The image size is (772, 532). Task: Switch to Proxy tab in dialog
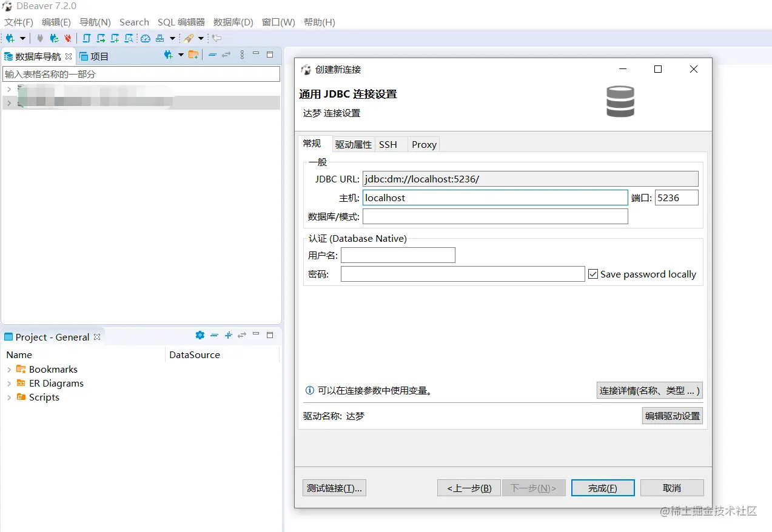click(424, 144)
